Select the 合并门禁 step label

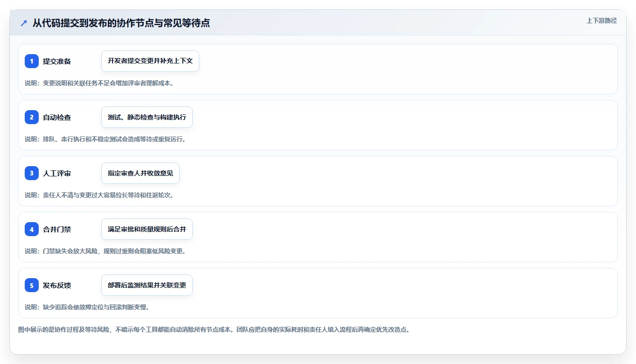57,229
